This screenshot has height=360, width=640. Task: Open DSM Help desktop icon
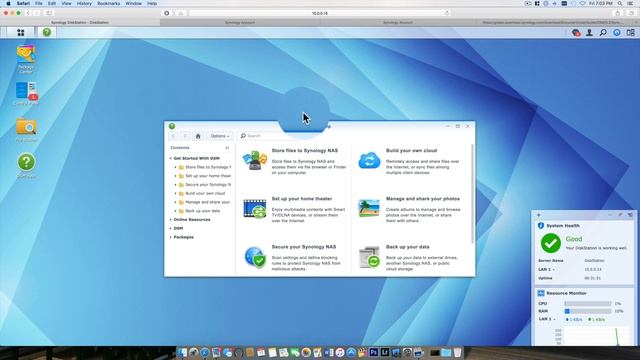click(26, 166)
